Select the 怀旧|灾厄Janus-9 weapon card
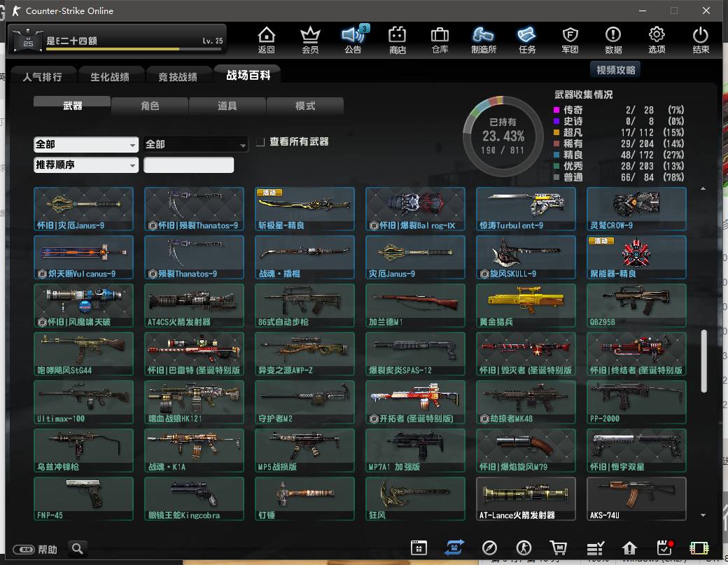The width and height of the screenshot is (728, 565). 83,209
